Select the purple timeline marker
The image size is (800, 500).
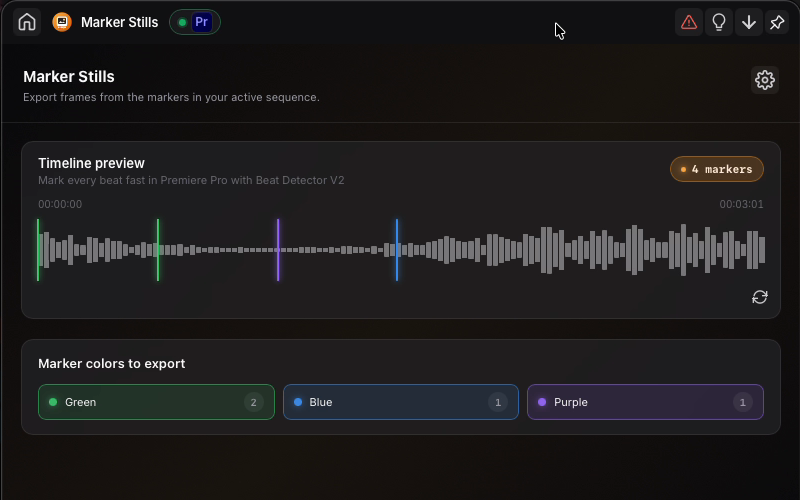(x=278, y=250)
